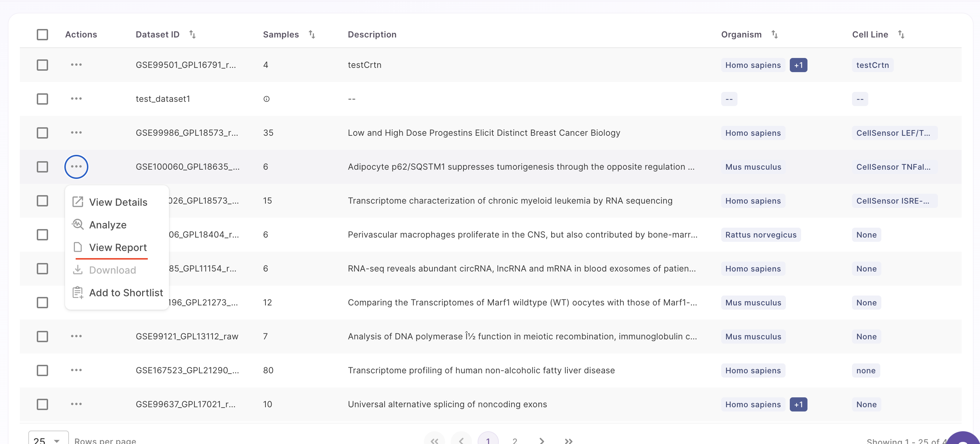Check the chronic myeloid leukemia row checkbox
This screenshot has width=980, height=444.
point(42,200)
